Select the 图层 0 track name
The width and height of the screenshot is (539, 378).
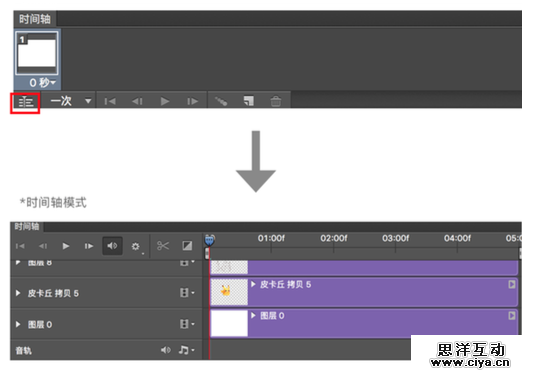click(x=40, y=325)
